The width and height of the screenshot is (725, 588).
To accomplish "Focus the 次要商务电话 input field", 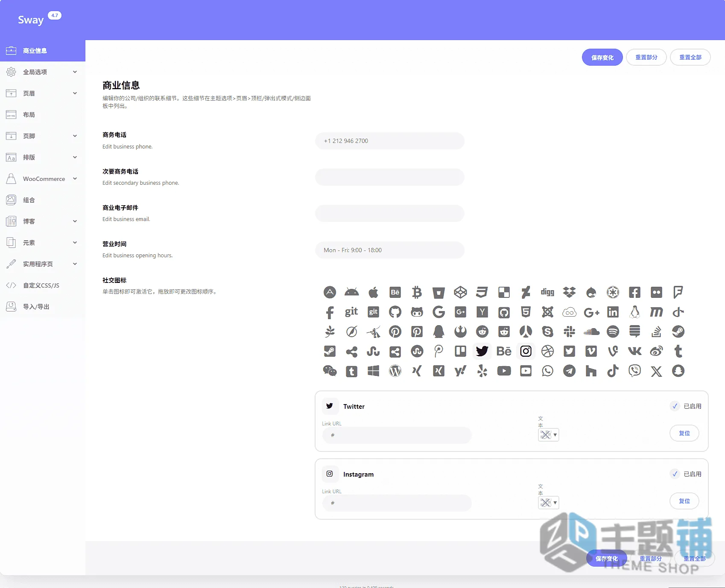I will tap(389, 177).
